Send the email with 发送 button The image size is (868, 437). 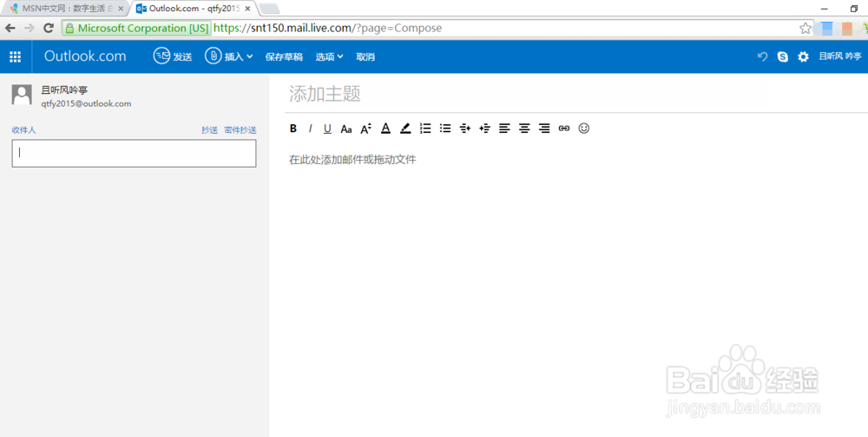click(x=173, y=56)
